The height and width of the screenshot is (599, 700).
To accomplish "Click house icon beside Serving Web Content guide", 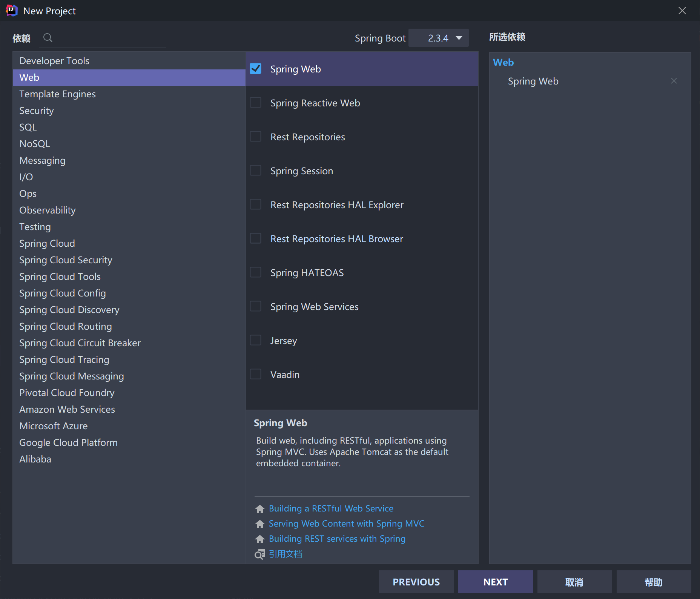I will 260,524.
